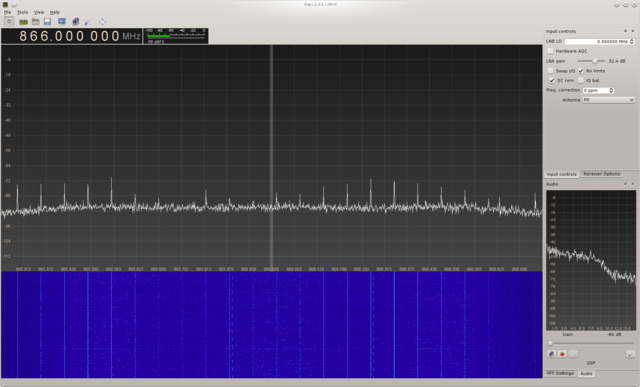Click the 866.000 000 MHz frequency display

click(x=72, y=36)
